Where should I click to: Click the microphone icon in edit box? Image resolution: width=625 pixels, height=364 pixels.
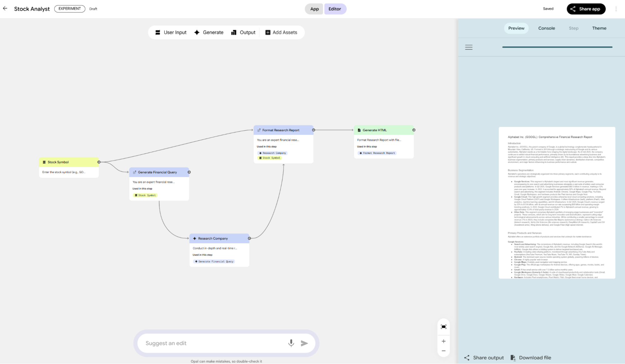click(291, 343)
